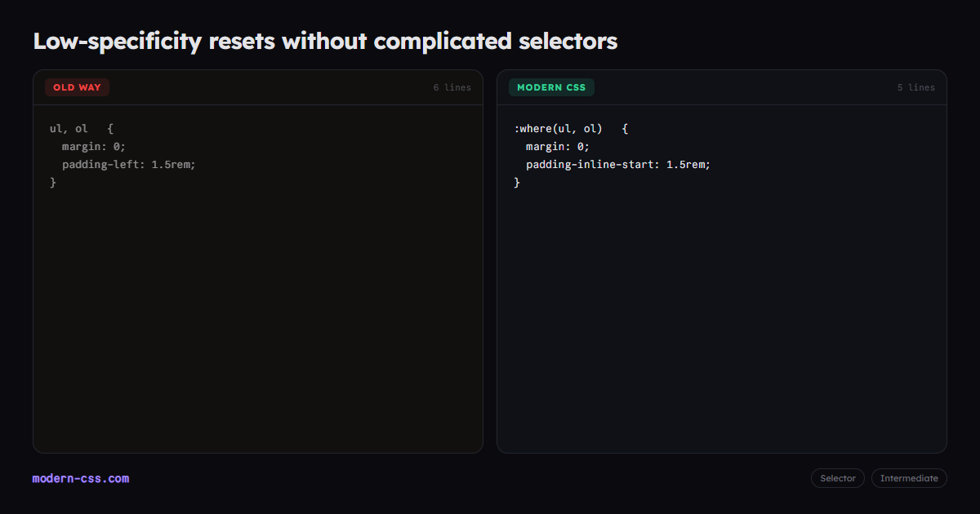The width and height of the screenshot is (980, 514).
Task: Click the closing brace in old way code
Action: coord(53,183)
